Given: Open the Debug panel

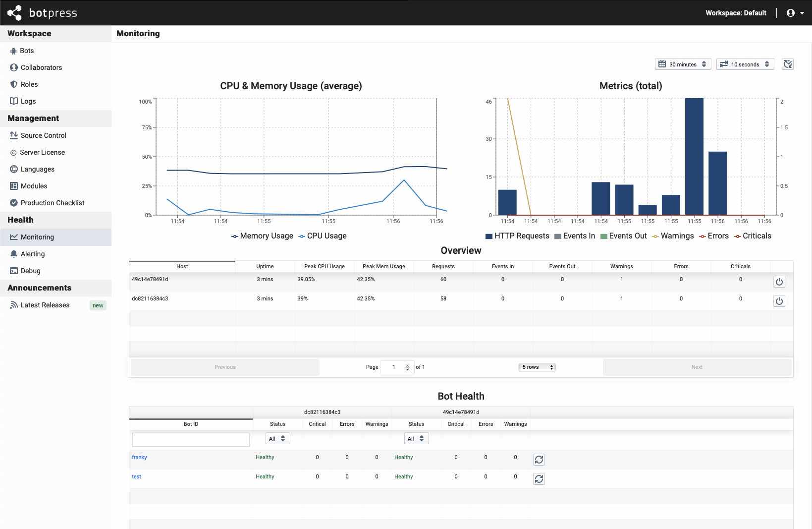Looking at the screenshot, I should pyautogui.click(x=31, y=271).
